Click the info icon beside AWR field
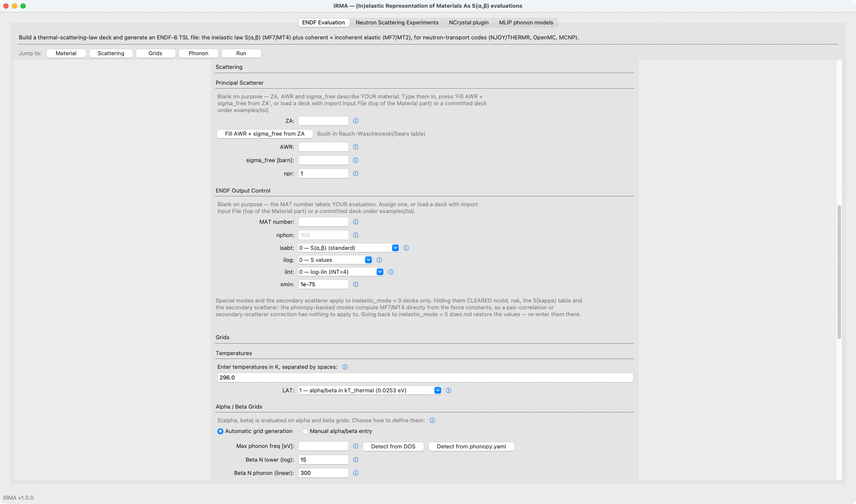856x504 pixels. (x=356, y=147)
